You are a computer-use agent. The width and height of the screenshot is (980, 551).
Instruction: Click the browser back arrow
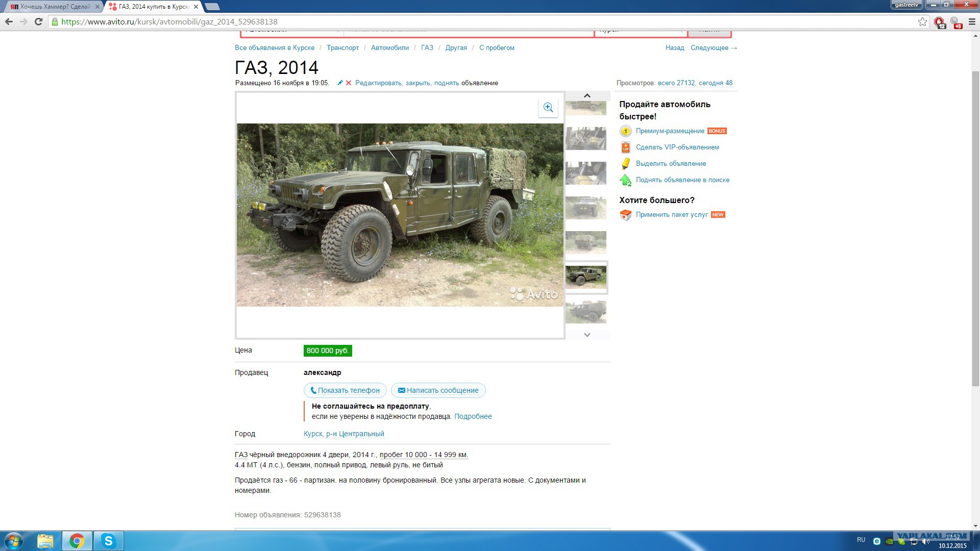[x=9, y=21]
